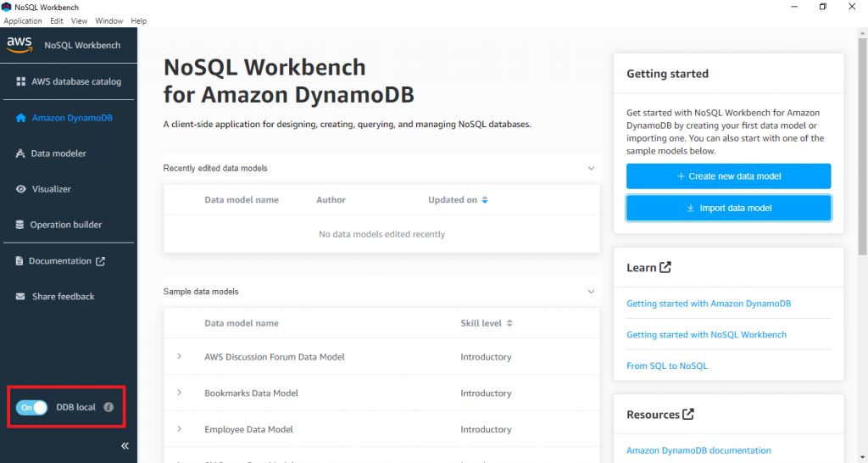Click the Author column header

click(331, 200)
